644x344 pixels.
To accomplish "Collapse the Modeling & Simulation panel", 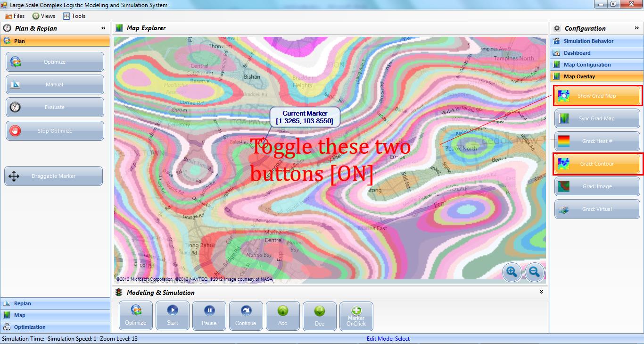I will tap(541, 292).
